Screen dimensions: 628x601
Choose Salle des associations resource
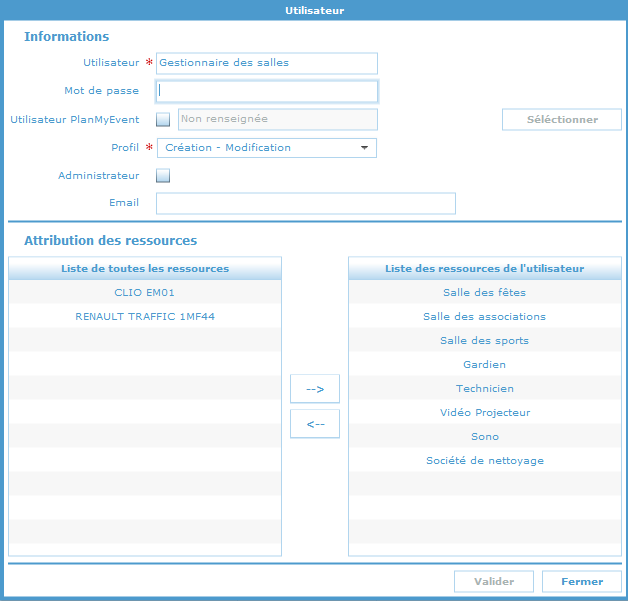point(484,316)
